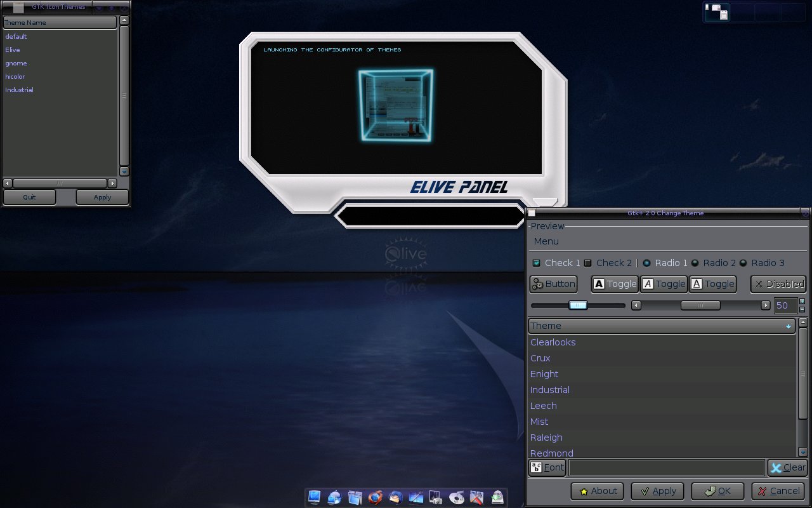The height and width of the screenshot is (508, 812).
Task: Click the italic A Toggle button
Action: tap(664, 284)
